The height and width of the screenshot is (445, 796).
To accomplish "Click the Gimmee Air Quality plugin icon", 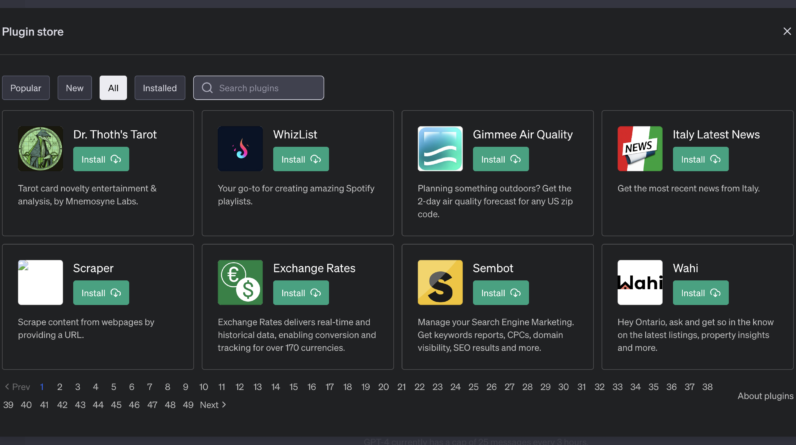I will click(x=440, y=149).
